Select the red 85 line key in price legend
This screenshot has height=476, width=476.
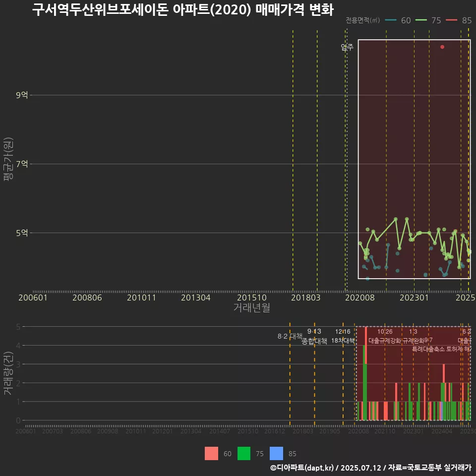451,20
